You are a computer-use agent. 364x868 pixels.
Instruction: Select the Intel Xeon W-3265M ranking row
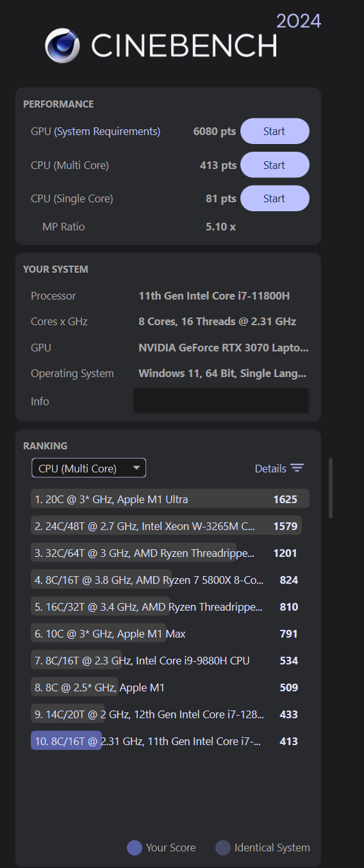tap(170, 526)
